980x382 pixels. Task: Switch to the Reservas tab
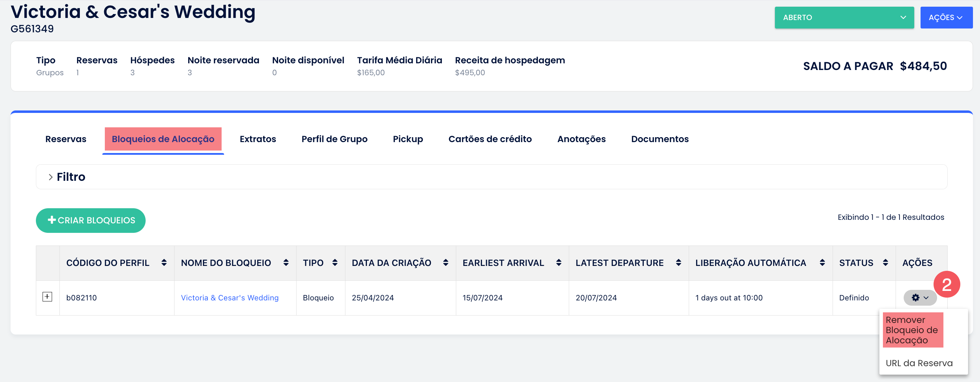pyautogui.click(x=66, y=139)
